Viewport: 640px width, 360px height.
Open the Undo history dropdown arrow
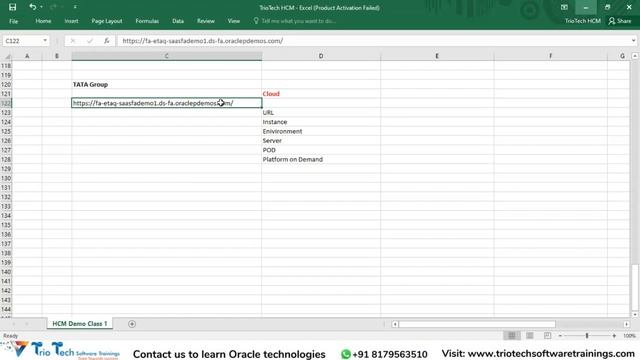point(41,7)
